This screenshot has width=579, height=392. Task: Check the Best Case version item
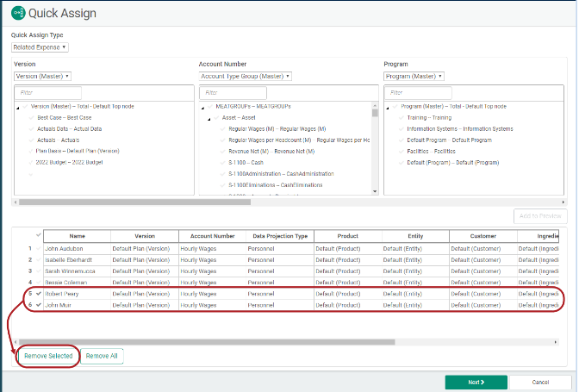tap(31, 118)
